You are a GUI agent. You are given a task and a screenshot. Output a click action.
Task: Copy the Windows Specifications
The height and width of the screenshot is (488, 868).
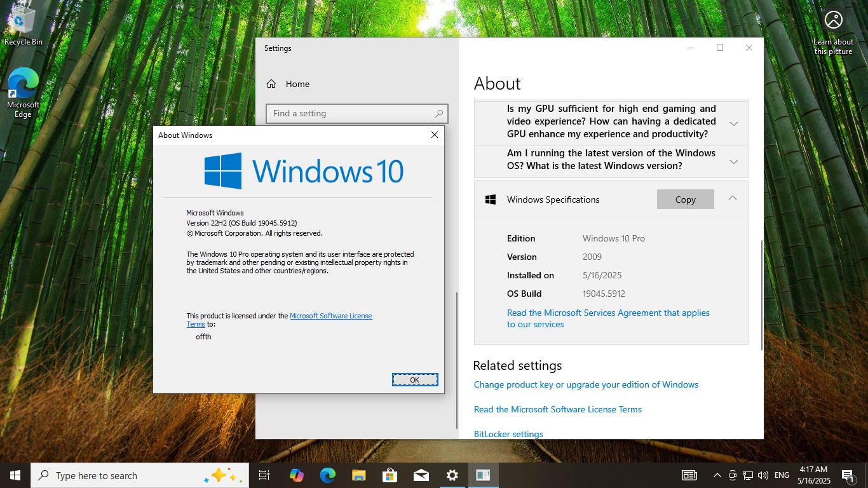[686, 200]
